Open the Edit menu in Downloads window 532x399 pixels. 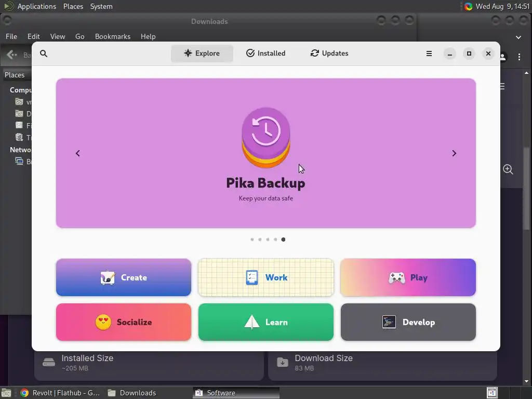coord(34,36)
